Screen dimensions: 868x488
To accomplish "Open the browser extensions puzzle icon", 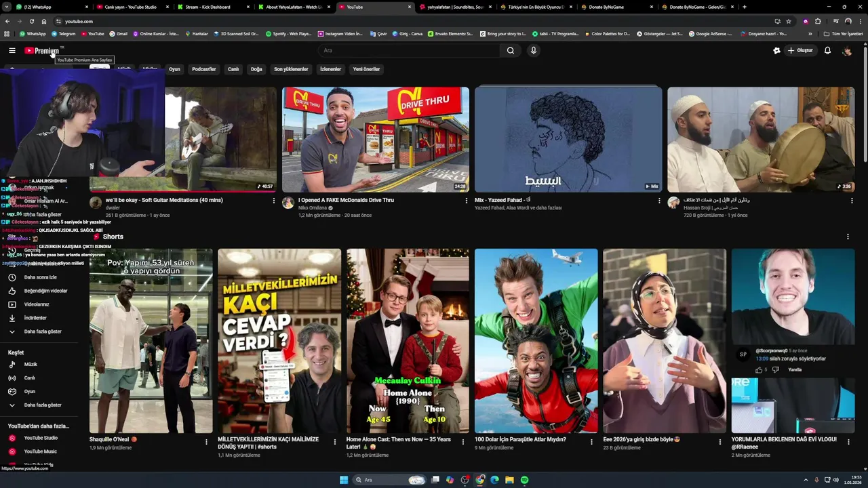I will 818,21.
